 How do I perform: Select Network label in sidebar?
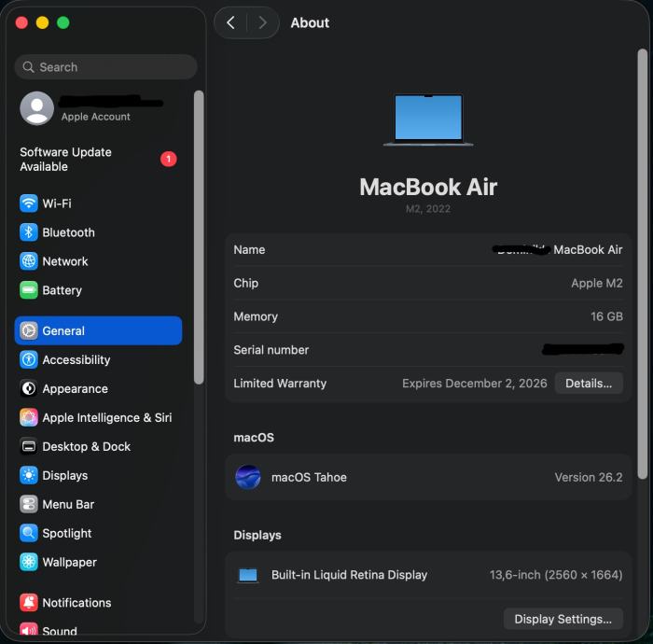point(65,261)
